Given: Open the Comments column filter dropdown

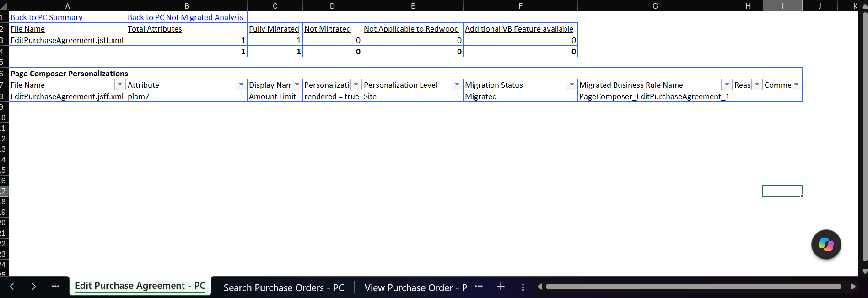Looking at the screenshot, I should (x=796, y=85).
